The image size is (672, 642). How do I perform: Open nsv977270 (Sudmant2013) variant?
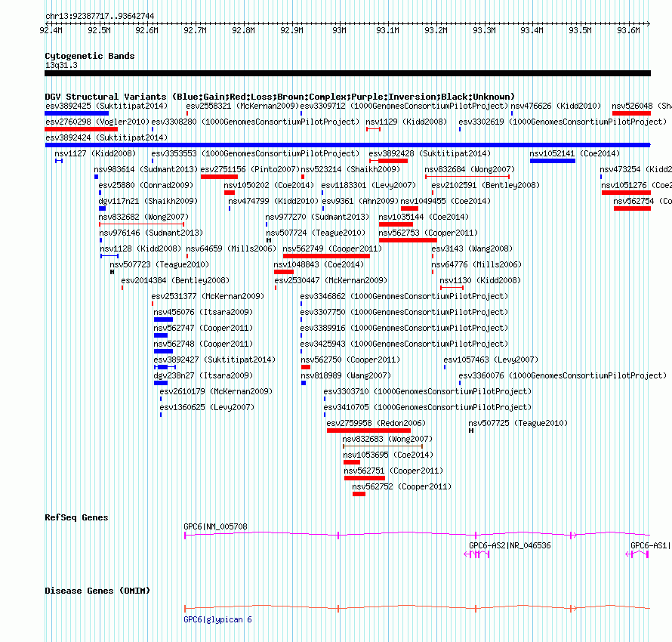coord(317,217)
